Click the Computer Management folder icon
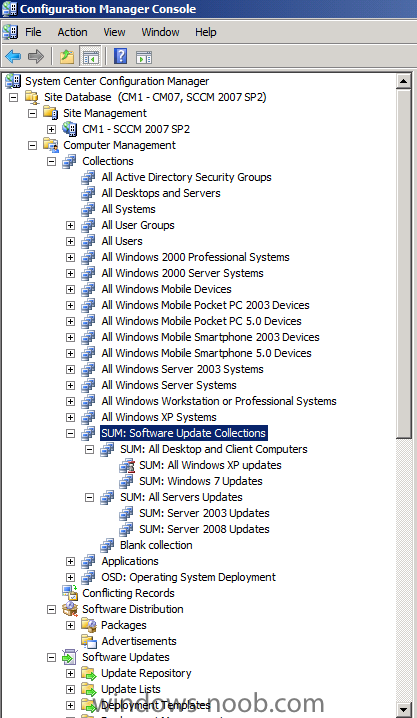The image size is (417, 718). coord(51,145)
